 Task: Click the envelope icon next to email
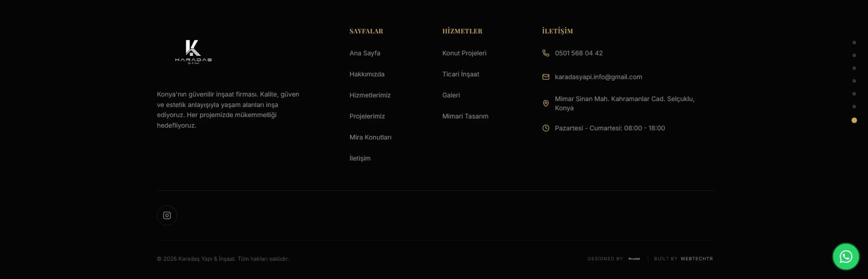546,77
